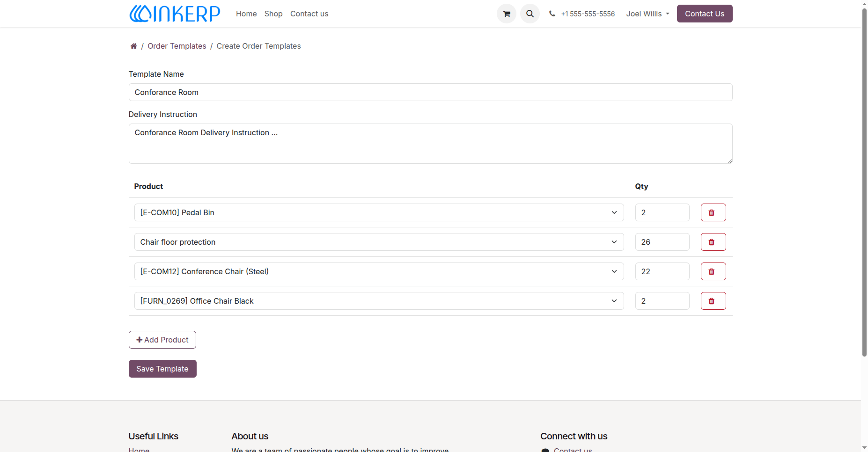The height and width of the screenshot is (452, 868).
Task: Click the phone icon in header
Action: click(552, 14)
